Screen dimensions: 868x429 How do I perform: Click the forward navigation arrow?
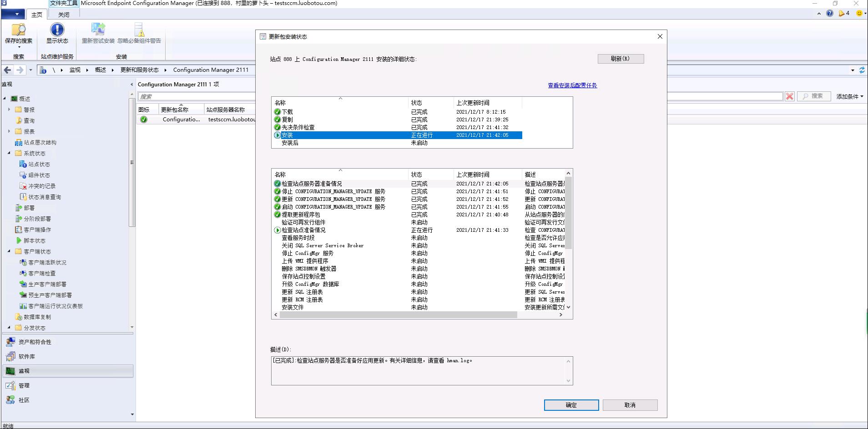pos(20,70)
